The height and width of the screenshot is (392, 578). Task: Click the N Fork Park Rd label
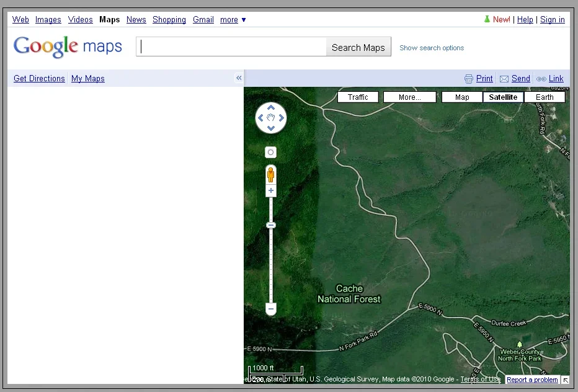(x=358, y=341)
